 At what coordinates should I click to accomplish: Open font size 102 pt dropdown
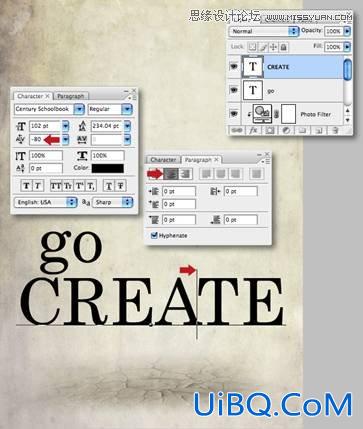pyautogui.click(x=65, y=126)
